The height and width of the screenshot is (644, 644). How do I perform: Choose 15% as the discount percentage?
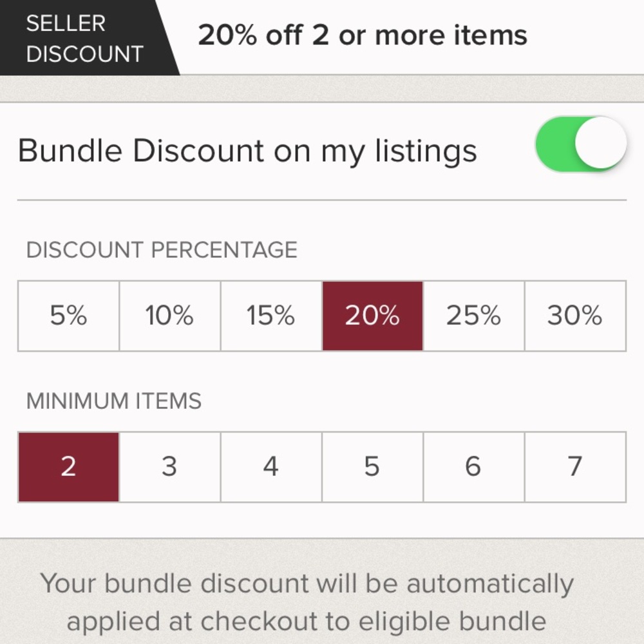tap(270, 316)
